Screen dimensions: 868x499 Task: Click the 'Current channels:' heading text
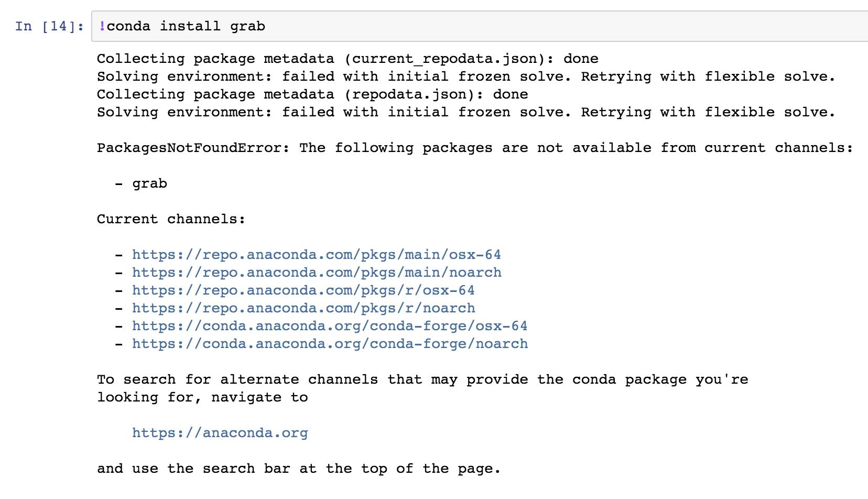[x=171, y=219]
